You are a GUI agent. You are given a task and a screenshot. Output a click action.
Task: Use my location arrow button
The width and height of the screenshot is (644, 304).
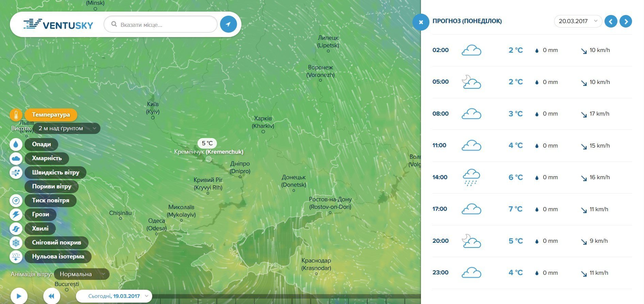[x=228, y=24]
